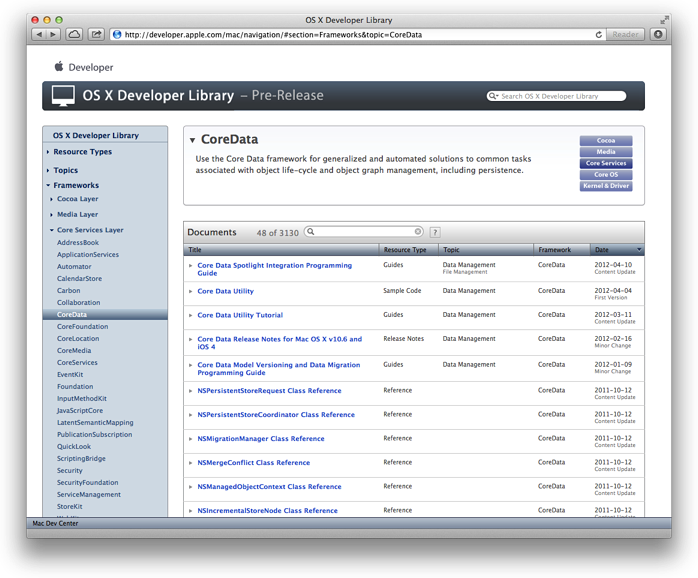The width and height of the screenshot is (698, 578).
Task: Sort by the Title column header
Action: [x=281, y=250]
